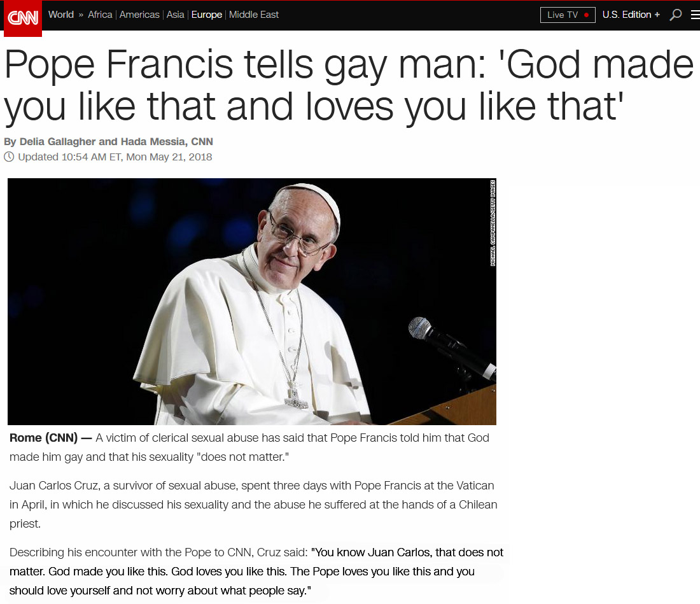The width and height of the screenshot is (700, 604).
Task: Click the article headline text
Action: 348,85
